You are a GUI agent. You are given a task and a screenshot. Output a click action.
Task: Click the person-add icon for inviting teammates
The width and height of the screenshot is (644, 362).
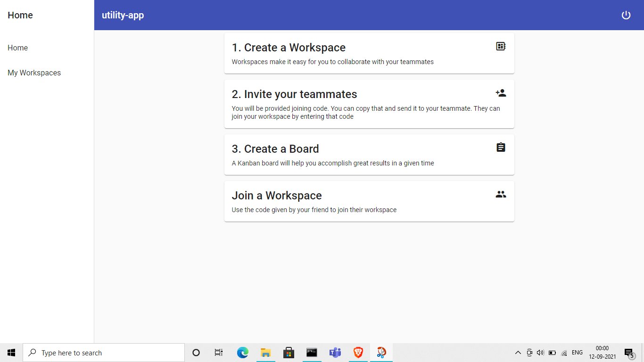(501, 93)
